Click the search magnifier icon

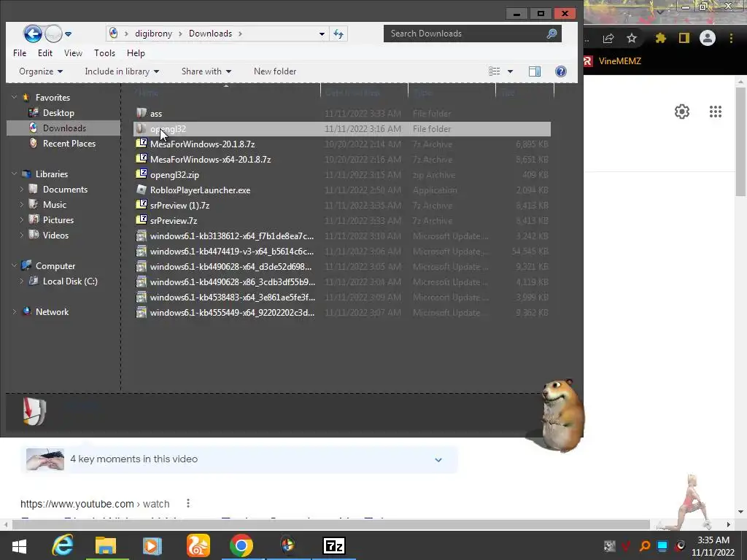[551, 34]
